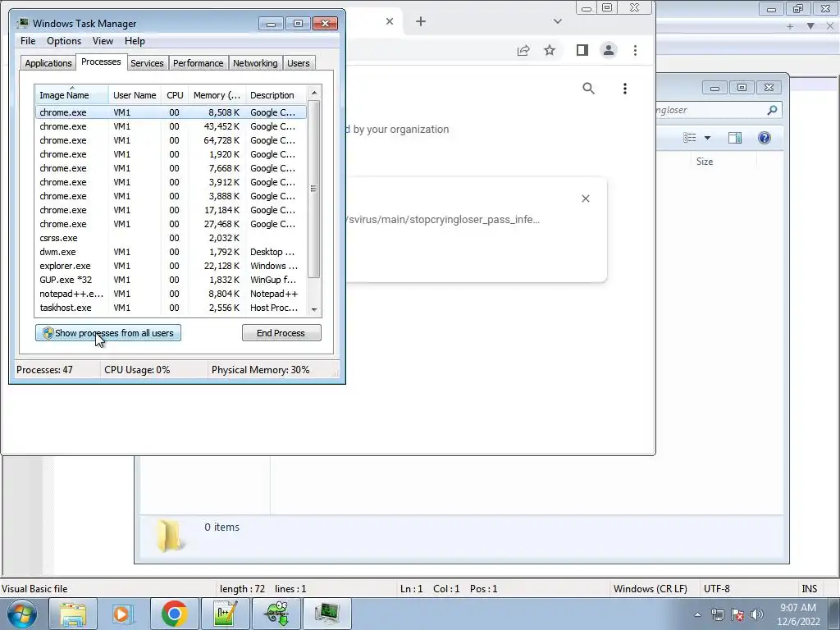Viewport: 840px width, 630px height.
Task: Open Windows Explorer from taskbar
Action: point(73,614)
